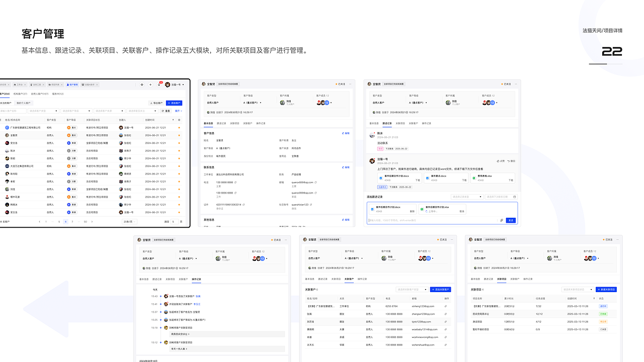Close the 工作台 workspace tab
644x362 pixels.
coord(25,84)
